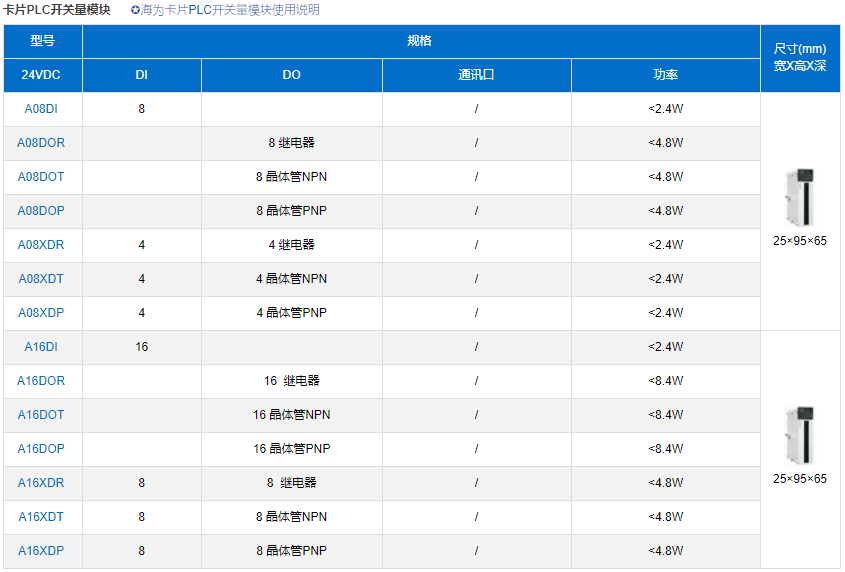845x572 pixels.
Task: Click the A16XDT model link
Action: (x=41, y=517)
